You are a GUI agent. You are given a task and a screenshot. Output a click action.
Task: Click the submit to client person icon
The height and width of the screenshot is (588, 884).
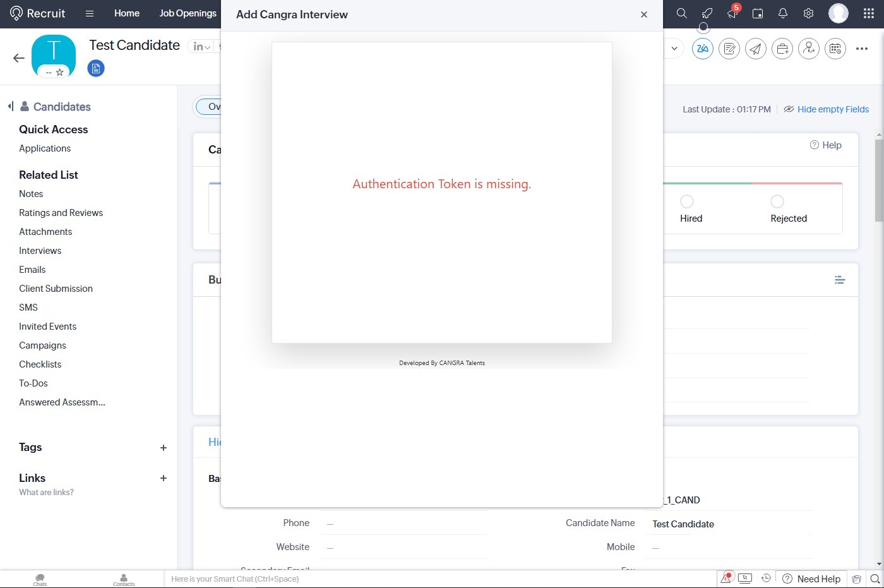[x=809, y=49]
